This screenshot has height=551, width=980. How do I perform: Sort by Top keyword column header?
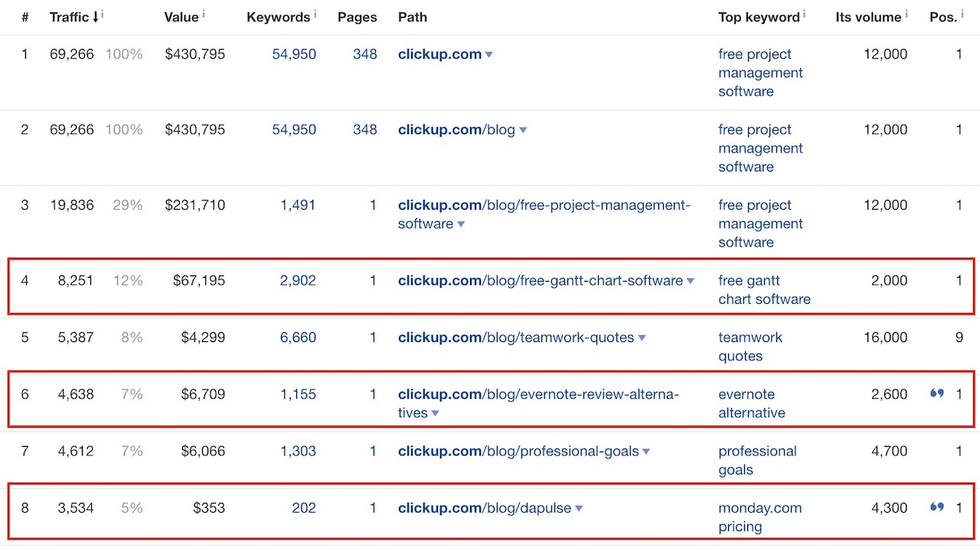pyautogui.click(x=759, y=17)
